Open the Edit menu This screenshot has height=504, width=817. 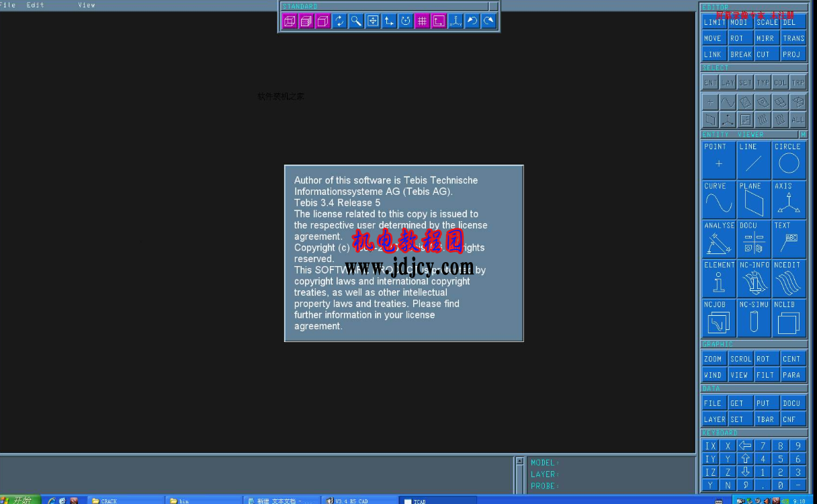pos(35,5)
